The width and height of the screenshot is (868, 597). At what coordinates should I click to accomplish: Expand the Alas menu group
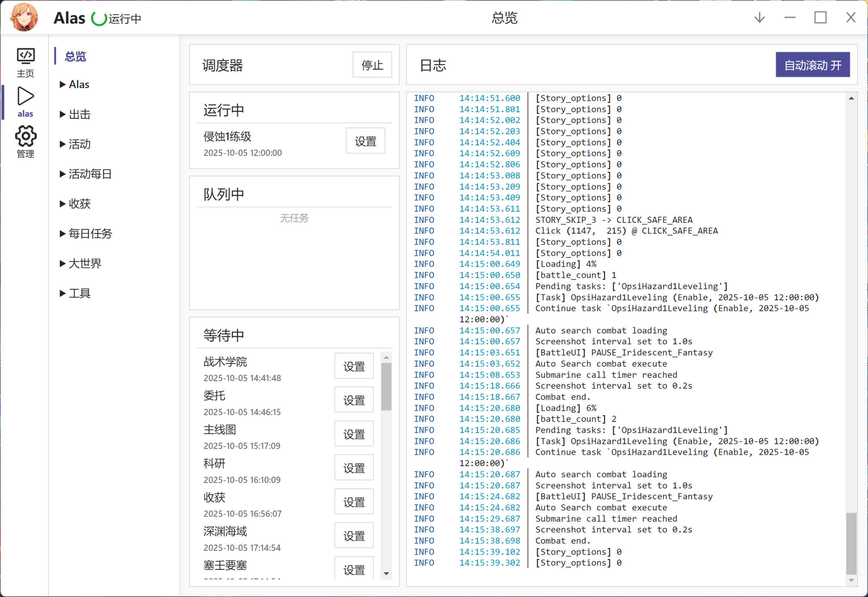click(x=79, y=84)
